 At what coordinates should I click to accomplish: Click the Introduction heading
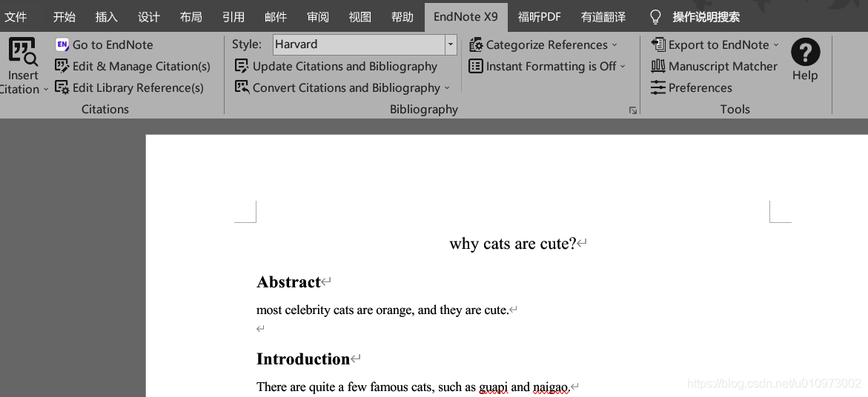pyautogui.click(x=303, y=358)
